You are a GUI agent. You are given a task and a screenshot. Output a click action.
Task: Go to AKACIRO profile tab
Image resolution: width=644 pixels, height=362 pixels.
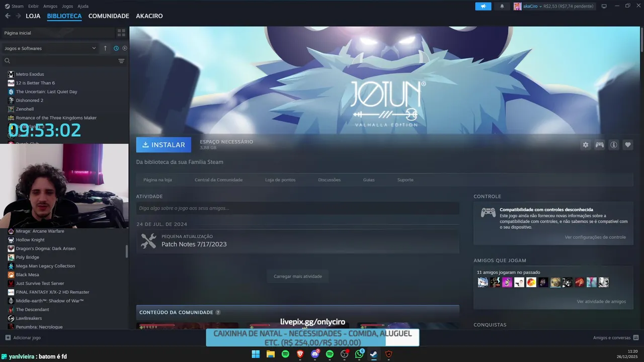pyautogui.click(x=149, y=16)
